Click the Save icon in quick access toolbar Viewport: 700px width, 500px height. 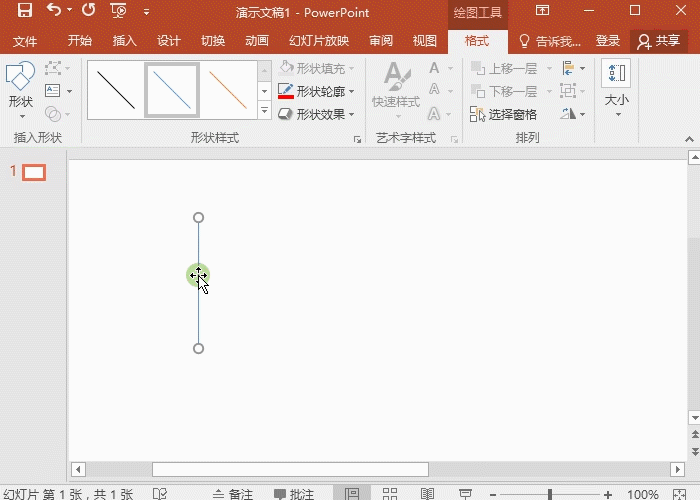(25, 10)
